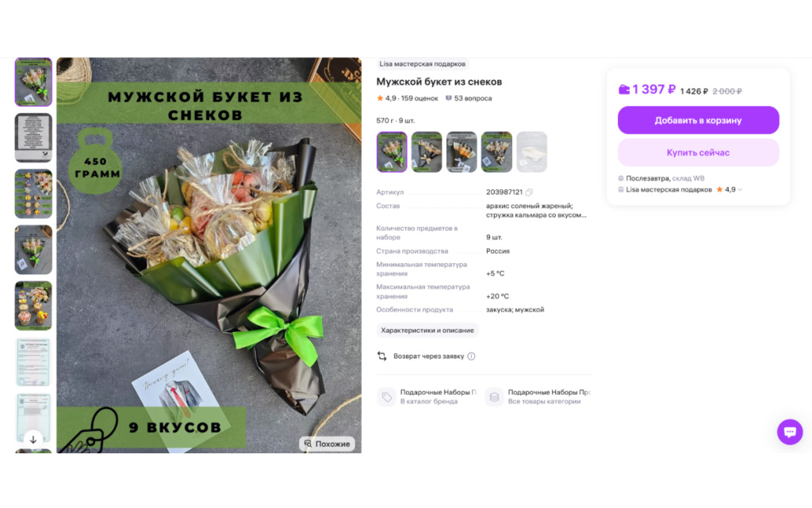Expand seller rating 4,9 chevron

tap(740, 190)
